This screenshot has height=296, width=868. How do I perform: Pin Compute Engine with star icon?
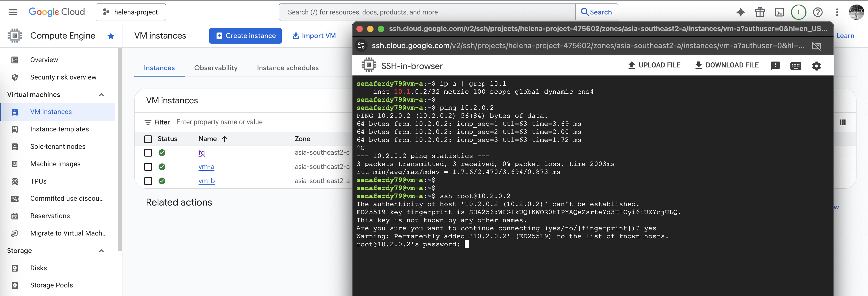111,36
